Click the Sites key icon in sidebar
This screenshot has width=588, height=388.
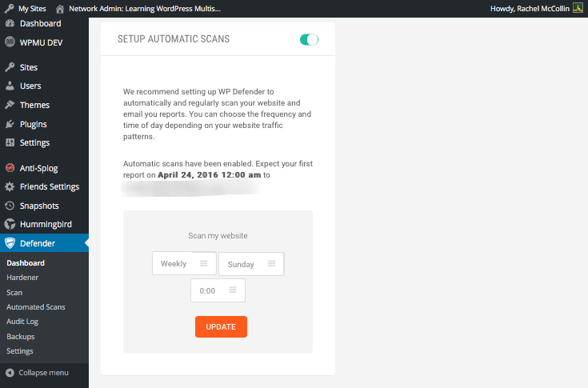[10, 67]
